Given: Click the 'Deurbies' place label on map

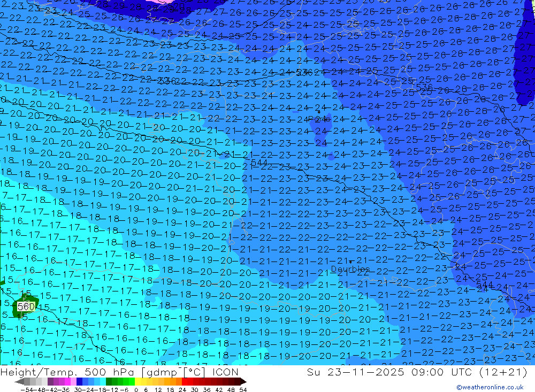Looking at the screenshot, I should pyautogui.click(x=350, y=269).
